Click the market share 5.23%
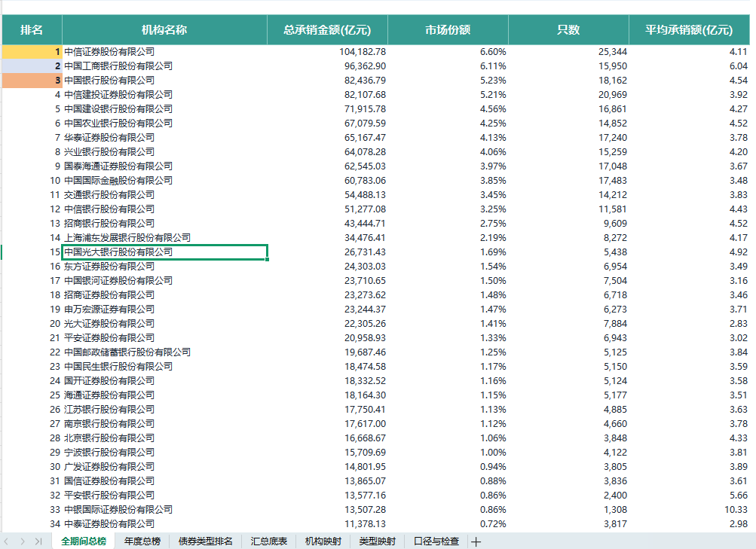 tap(493, 81)
